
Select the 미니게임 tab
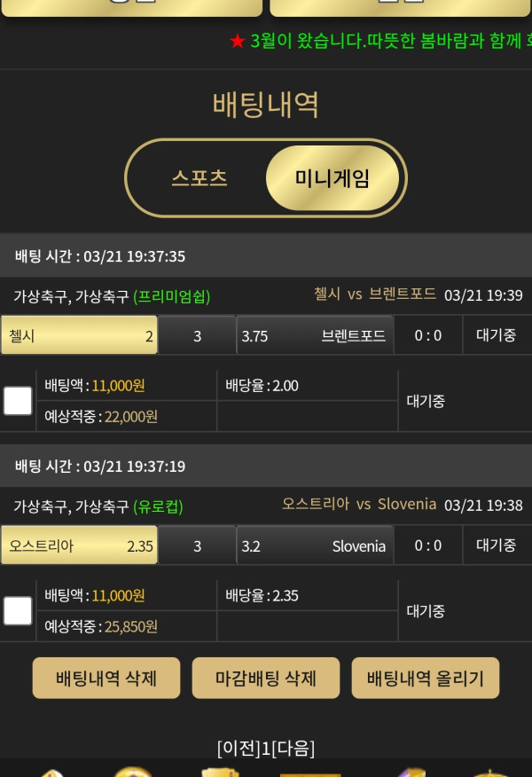(332, 178)
